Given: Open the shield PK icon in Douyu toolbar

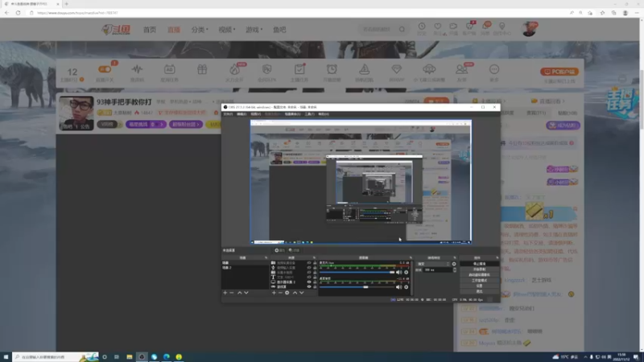Looking at the screenshot, I should (x=267, y=69).
